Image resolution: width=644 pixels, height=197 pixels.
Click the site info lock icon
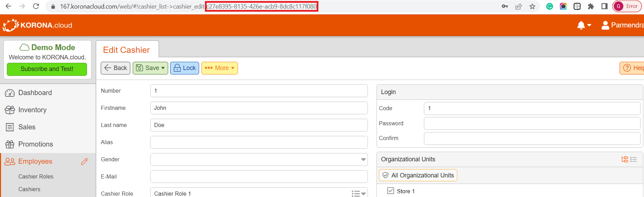[x=53, y=7]
